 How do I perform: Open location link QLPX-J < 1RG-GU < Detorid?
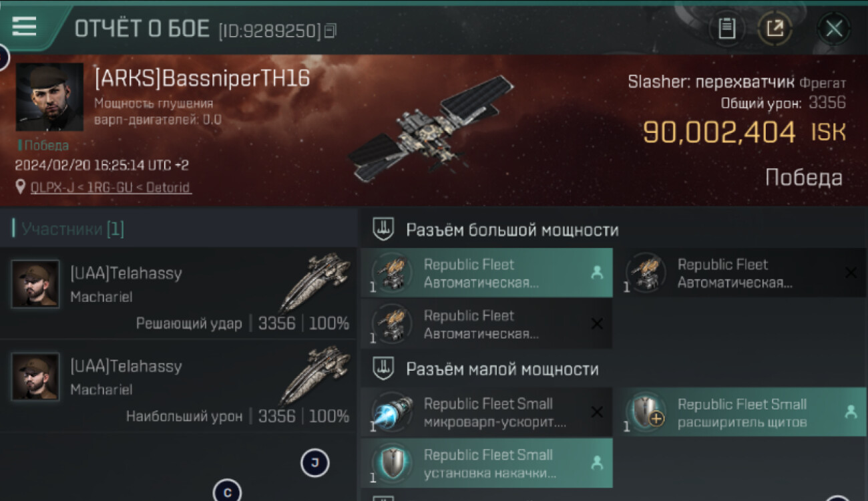click(111, 188)
